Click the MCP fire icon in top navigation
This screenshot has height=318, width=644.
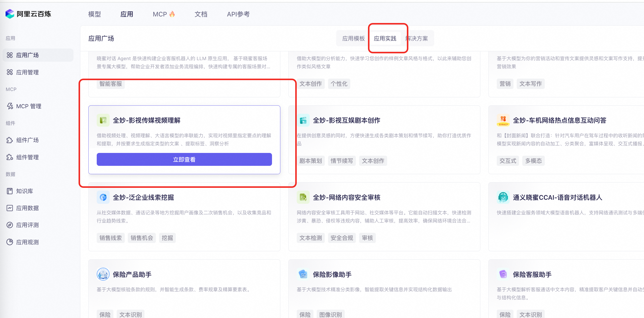[x=172, y=14]
